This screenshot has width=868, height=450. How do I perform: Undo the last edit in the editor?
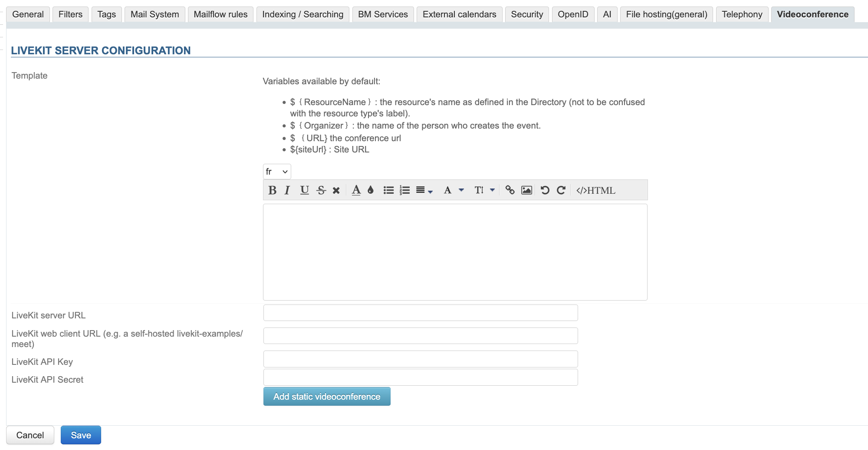pos(545,190)
